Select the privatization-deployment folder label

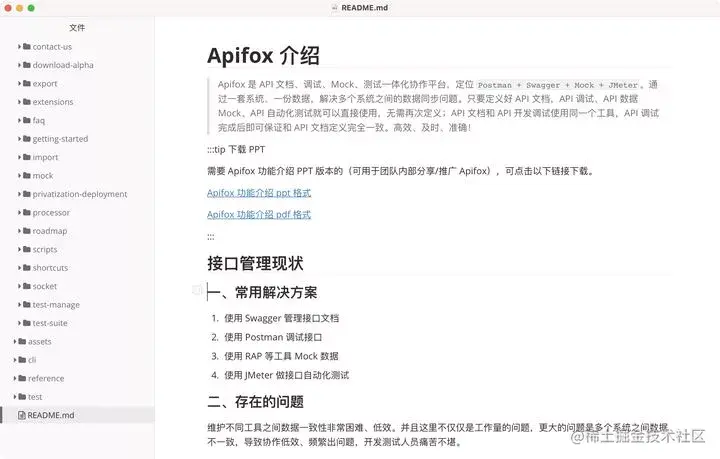[x=80, y=194]
